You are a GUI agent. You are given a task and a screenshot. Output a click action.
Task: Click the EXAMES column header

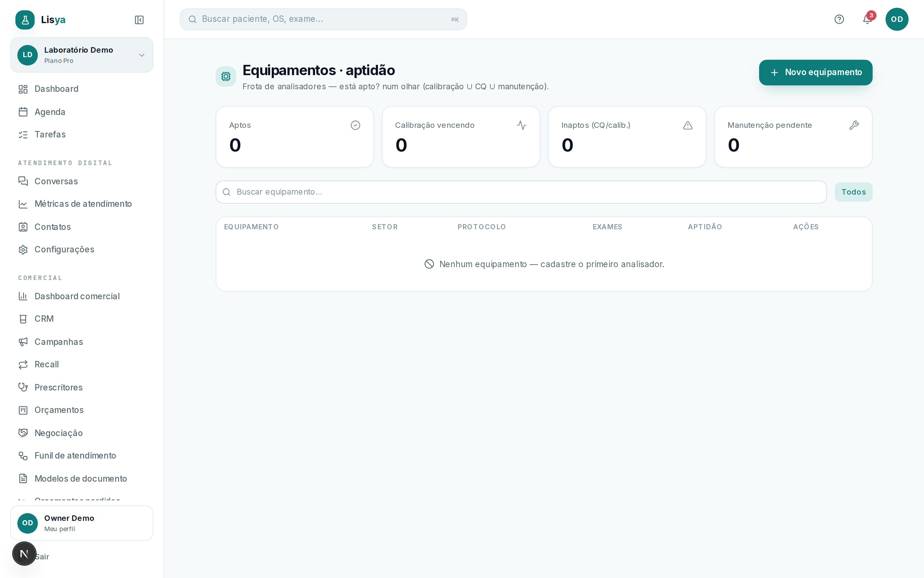click(607, 227)
